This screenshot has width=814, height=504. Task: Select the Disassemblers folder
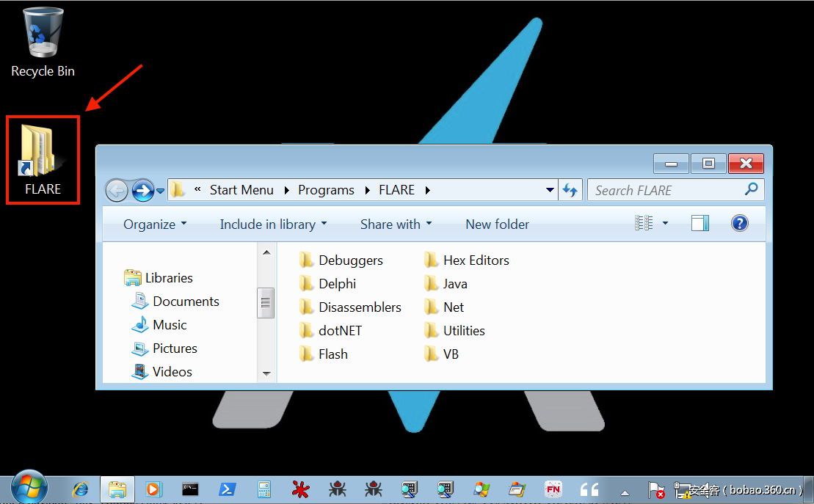[360, 307]
